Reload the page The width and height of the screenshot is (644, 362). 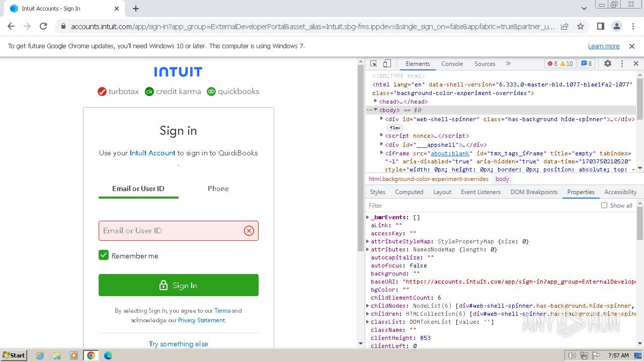click(43, 26)
